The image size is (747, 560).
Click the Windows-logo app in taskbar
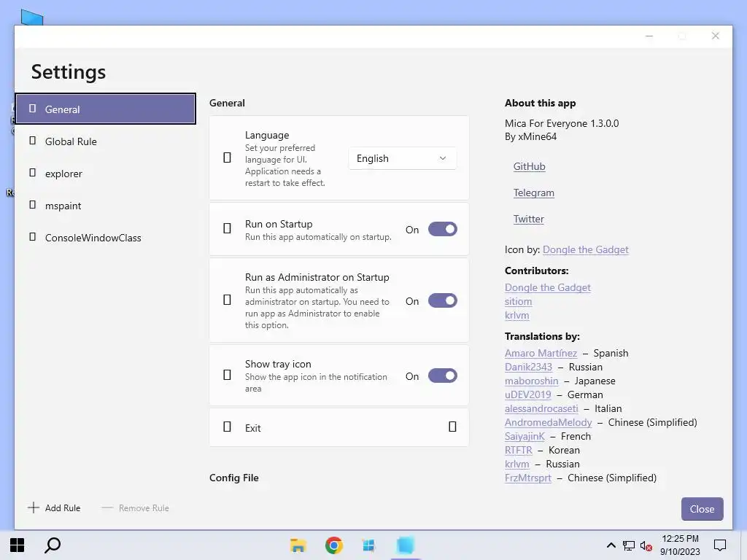click(x=368, y=545)
